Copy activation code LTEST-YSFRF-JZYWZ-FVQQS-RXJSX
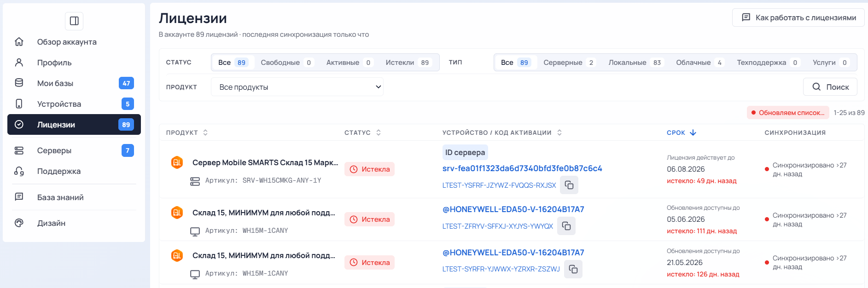 tap(569, 185)
